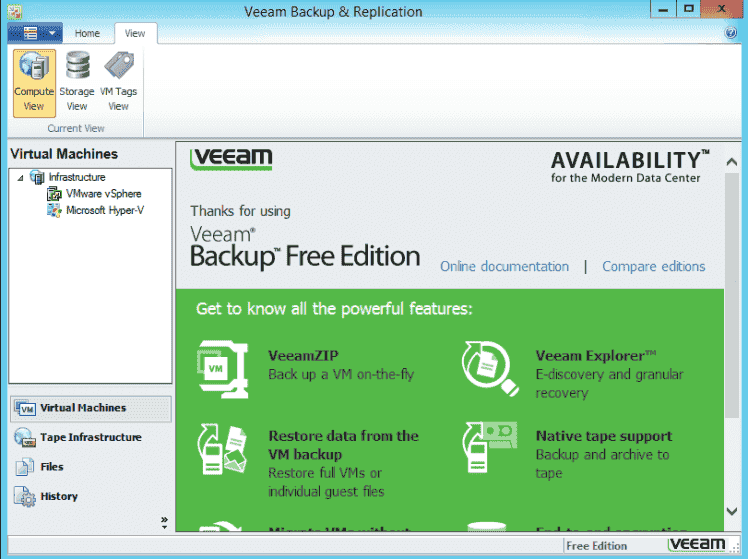Click the Microsoft Hyper-V node icon
Screen dimensions: 748x559
[54, 210]
